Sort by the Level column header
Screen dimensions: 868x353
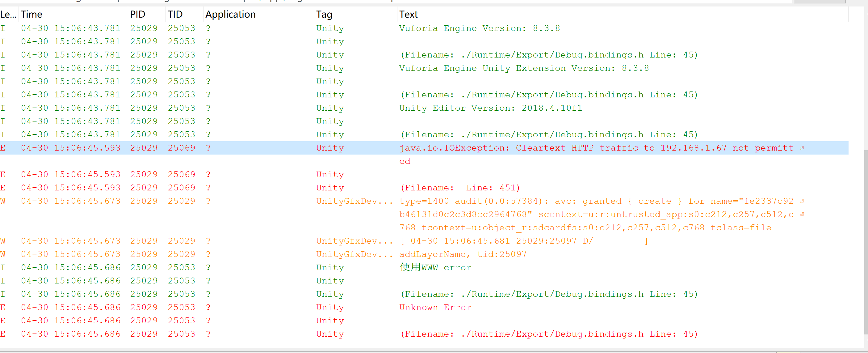point(8,15)
